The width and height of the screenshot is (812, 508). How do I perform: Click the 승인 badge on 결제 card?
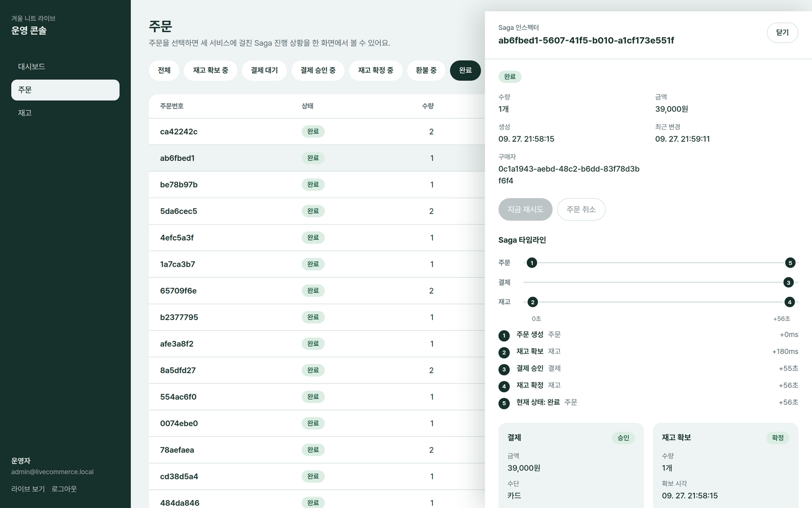(x=623, y=438)
